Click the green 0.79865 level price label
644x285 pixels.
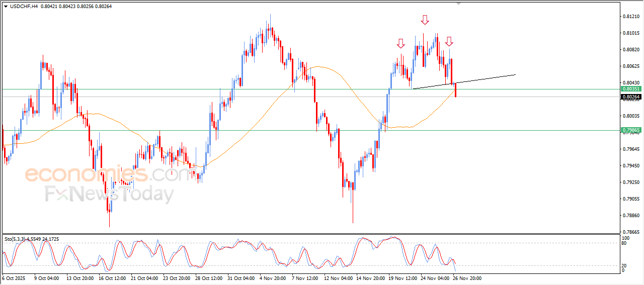(x=630, y=130)
